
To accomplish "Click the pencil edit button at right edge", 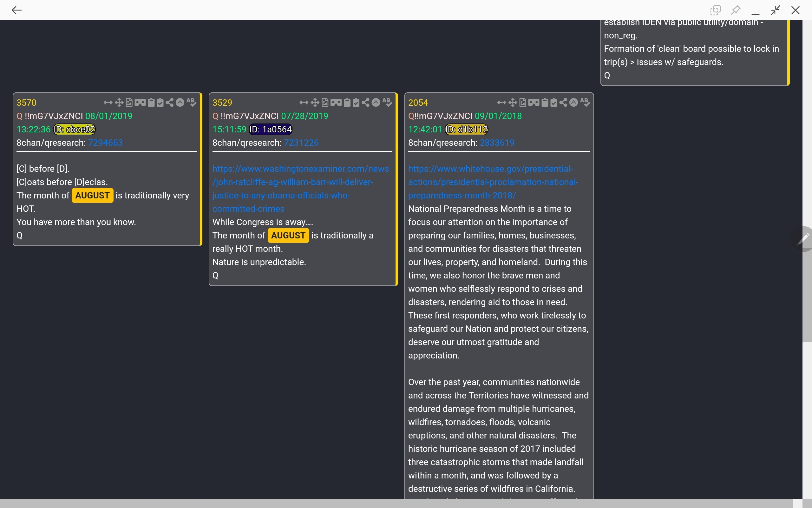I will pyautogui.click(x=803, y=239).
